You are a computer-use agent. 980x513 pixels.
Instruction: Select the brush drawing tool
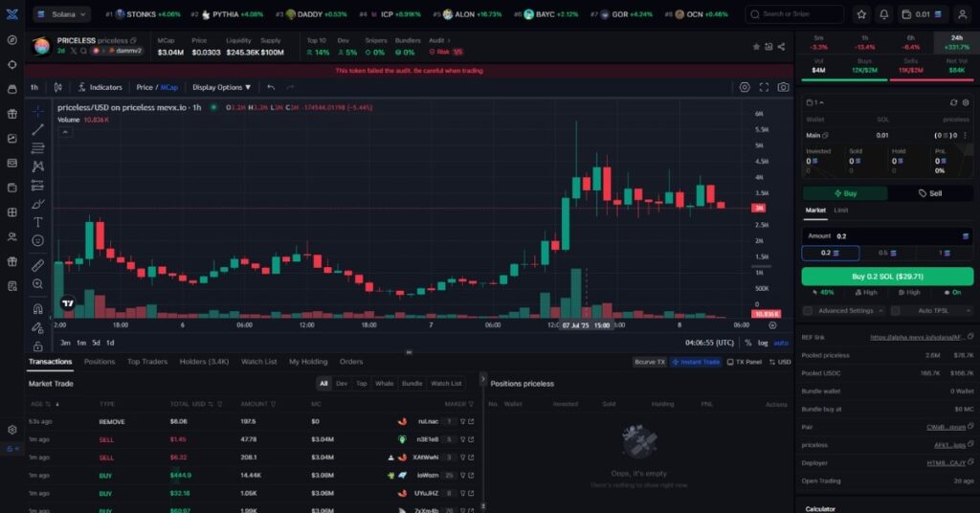coord(38,204)
